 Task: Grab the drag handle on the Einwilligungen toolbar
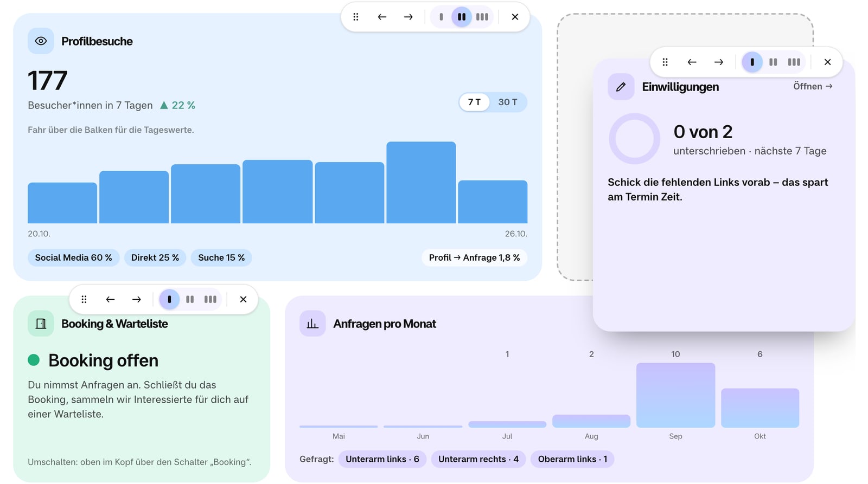[665, 62]
